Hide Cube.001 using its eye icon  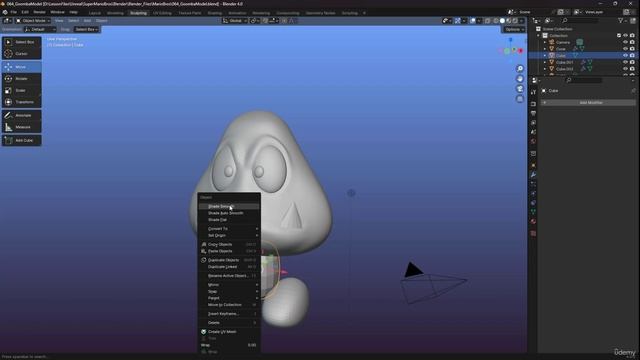625,62
